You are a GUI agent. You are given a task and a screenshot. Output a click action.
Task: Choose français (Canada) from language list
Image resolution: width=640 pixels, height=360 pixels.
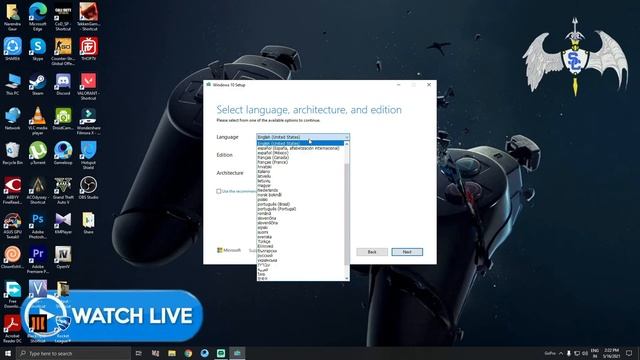273,158
